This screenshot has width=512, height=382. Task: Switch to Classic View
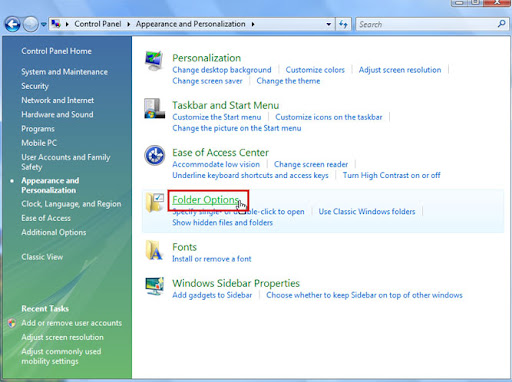(42, 257)
